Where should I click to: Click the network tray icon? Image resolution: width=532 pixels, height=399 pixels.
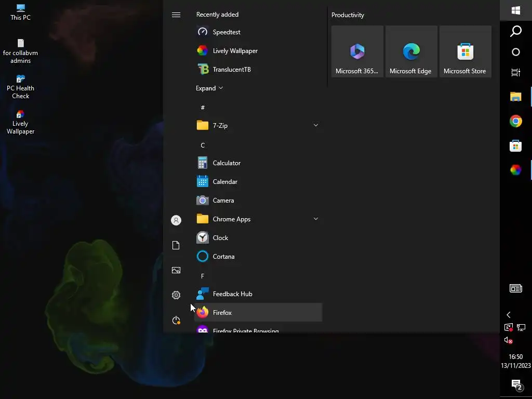point(521,327)
